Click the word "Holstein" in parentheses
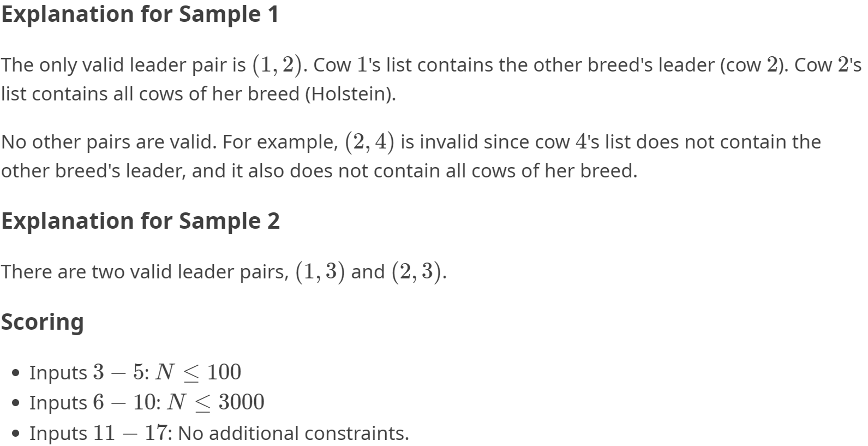The height and width of the screenshot is (446, 868). coord(349,94)
